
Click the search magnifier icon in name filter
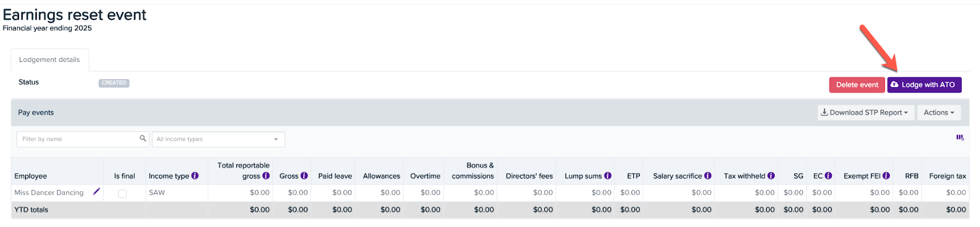point(143,139)
